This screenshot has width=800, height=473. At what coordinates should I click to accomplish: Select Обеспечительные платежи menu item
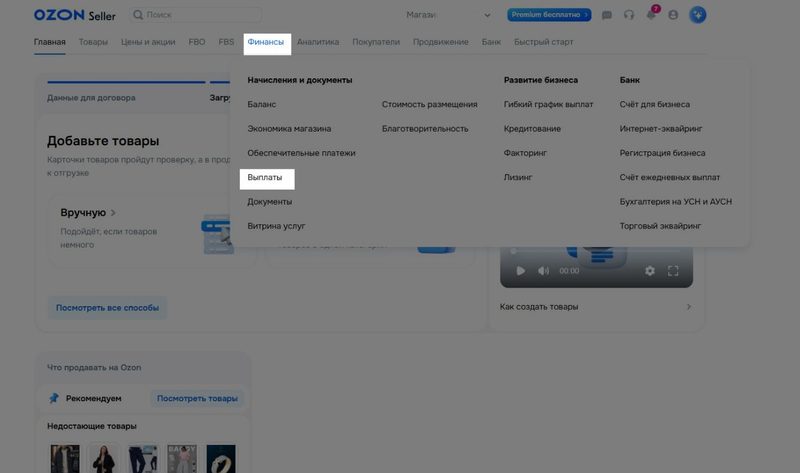pyautogui.click(x=302, y=153)
